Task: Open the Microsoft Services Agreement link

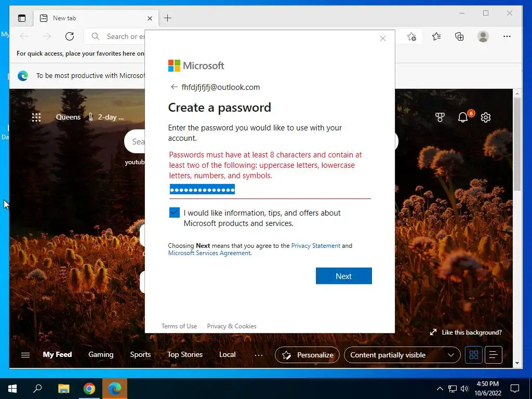Action: click(x=209, y=253)
